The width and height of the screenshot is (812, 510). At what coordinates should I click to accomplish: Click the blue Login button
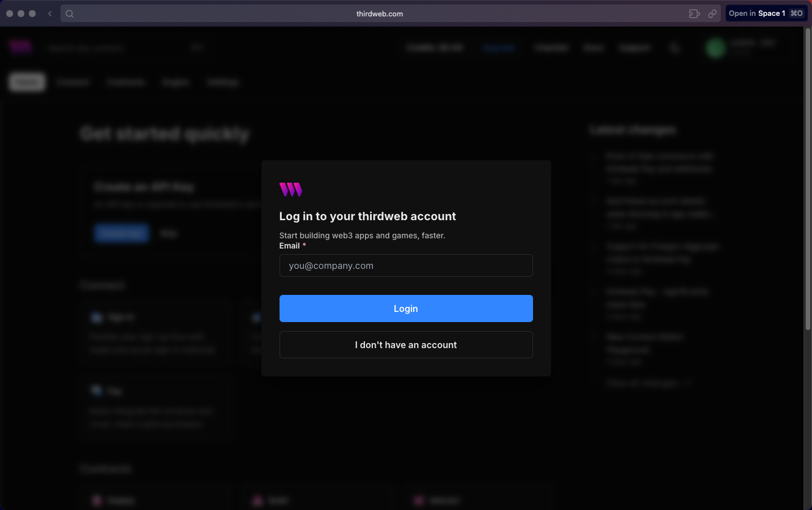coord(406,308)
